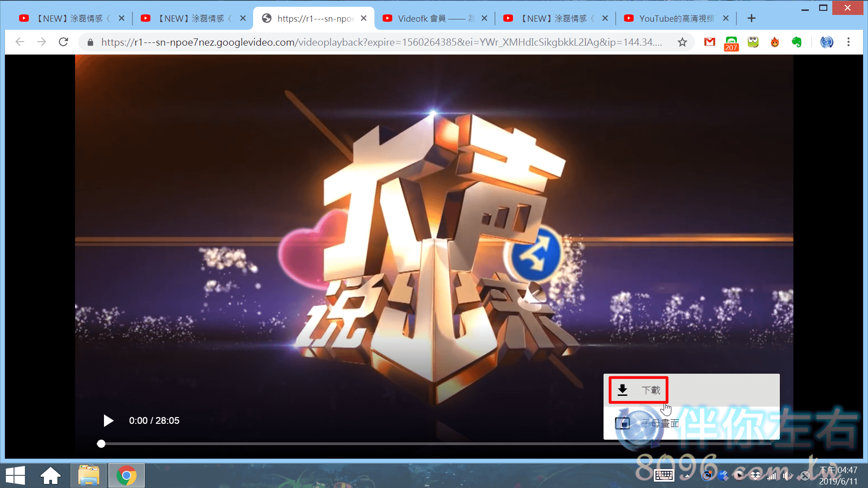
Task: Click the circular X tray icon
Action: pos(805,475)
